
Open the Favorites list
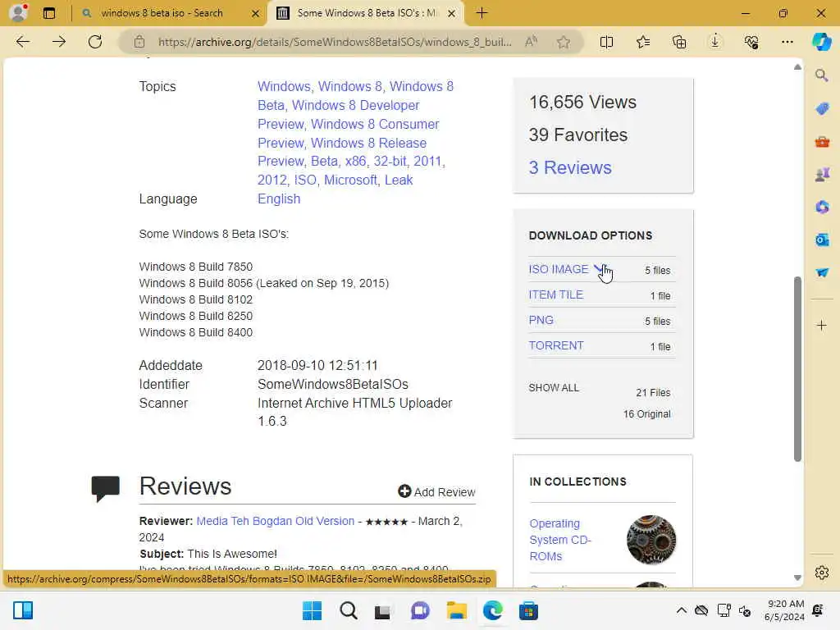tap(643, 42)
